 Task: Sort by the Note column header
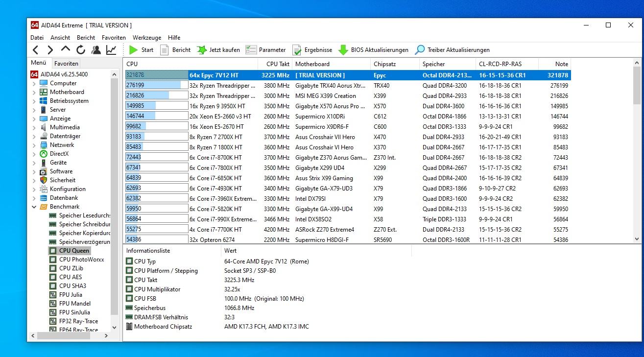point(554,64)
